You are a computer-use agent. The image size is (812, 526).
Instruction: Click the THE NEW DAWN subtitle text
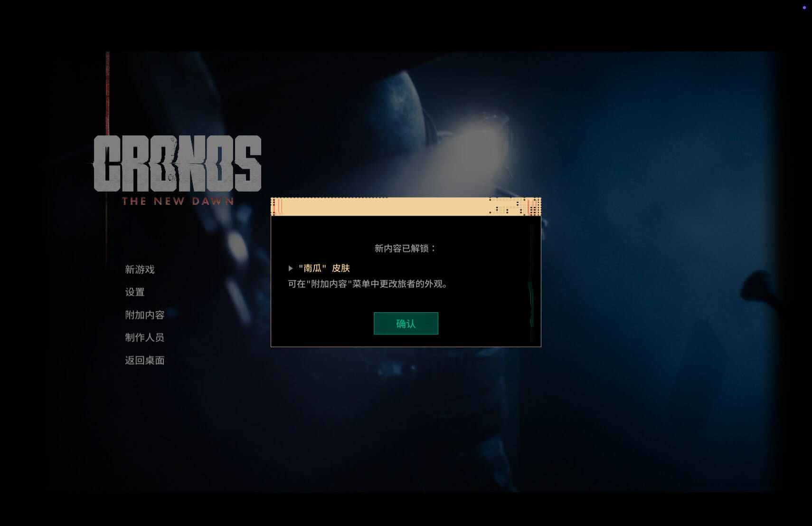coord(178,201)
